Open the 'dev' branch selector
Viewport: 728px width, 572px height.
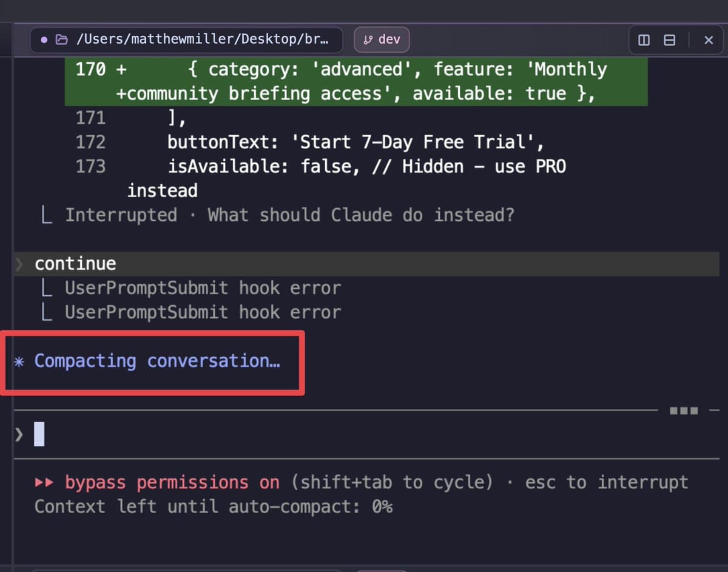[x=381, y=39]
